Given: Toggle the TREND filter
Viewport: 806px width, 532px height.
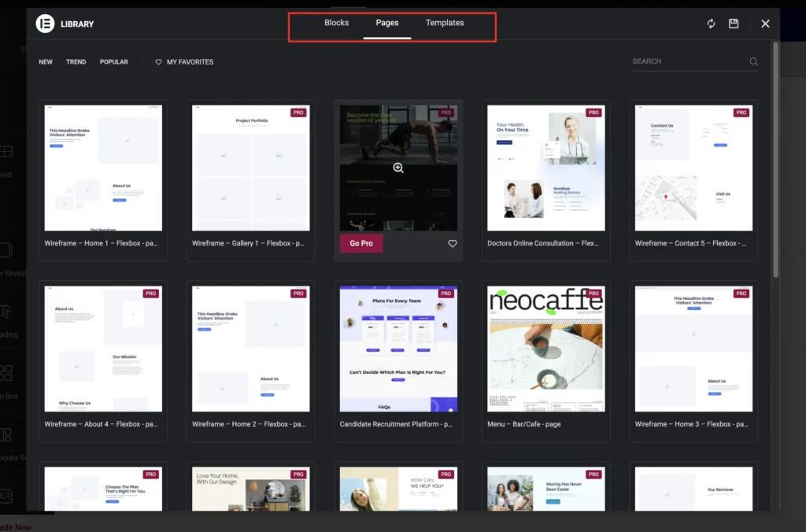Looking at the screenshot, I should (x=76, y=61).
